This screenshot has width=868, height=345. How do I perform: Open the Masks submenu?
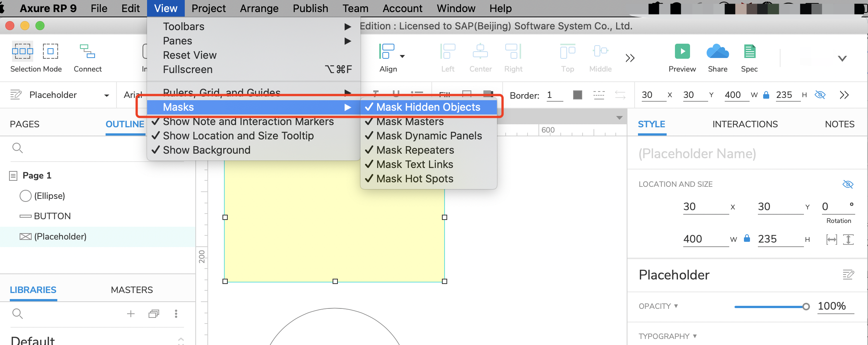coord(253,107)
